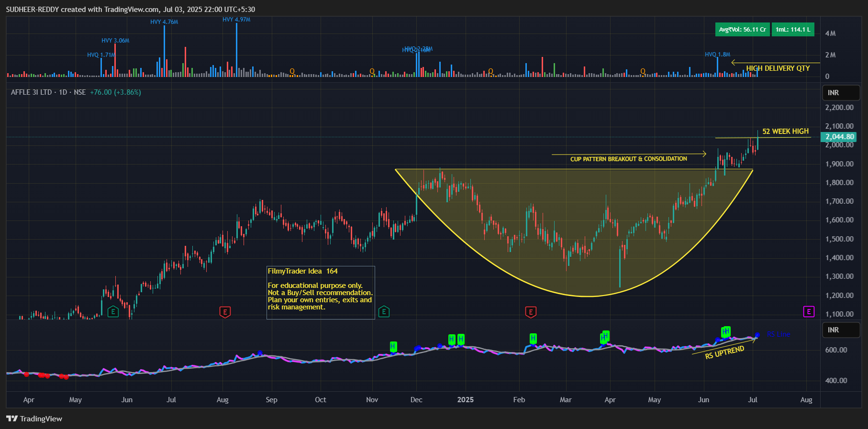The width and height of the screenshot is (868, 429).
Task: Click the Feb label on time axis
Action: [x=519, y=400]
